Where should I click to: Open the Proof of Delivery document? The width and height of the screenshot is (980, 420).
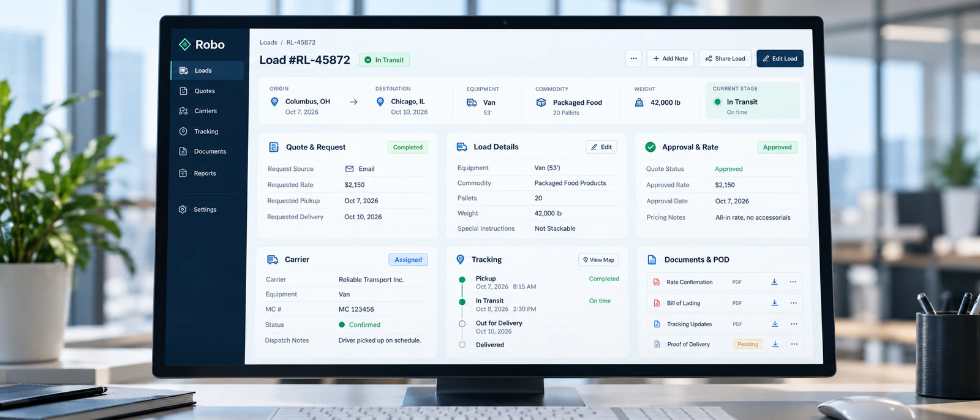688,345
